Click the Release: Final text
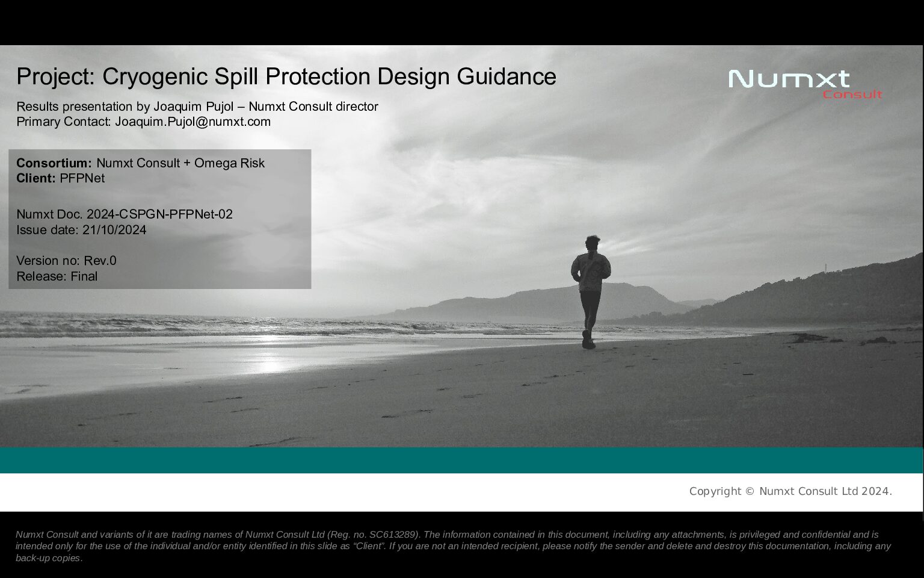Image resolution: width=924 pixels, height=578 pixels. click(57, 276)
